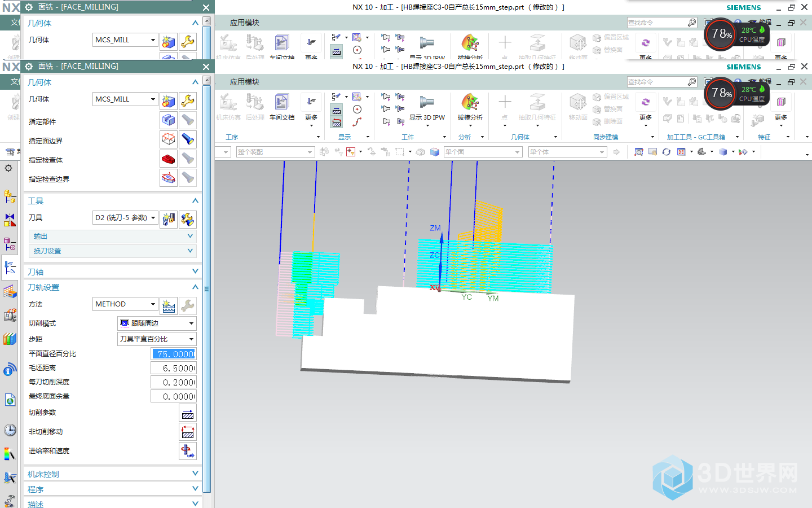The height and width of the screenshot is (508, 812).
Task: Open the 切削模式 跟随周边 dropdown
Action: (157, 323)
